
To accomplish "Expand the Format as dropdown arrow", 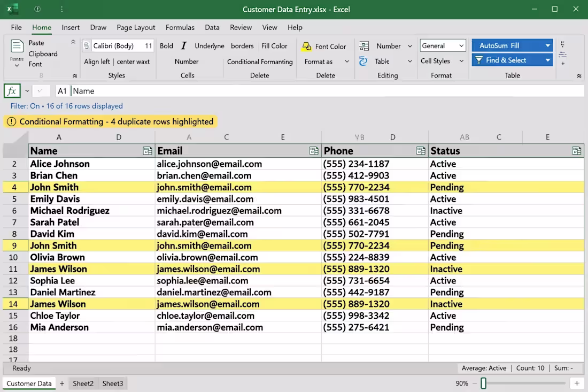I will pyautogui.click(x=347, y=62).
